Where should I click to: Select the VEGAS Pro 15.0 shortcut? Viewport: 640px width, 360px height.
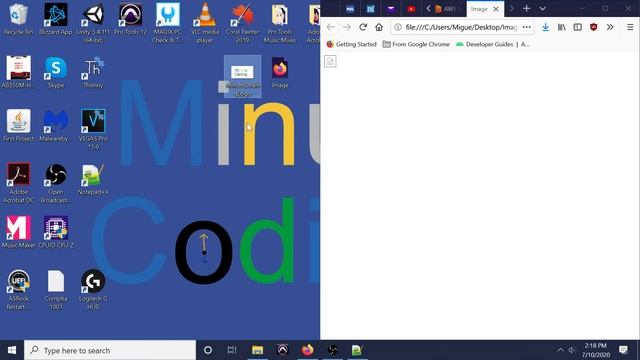click(x=93, y=130)
